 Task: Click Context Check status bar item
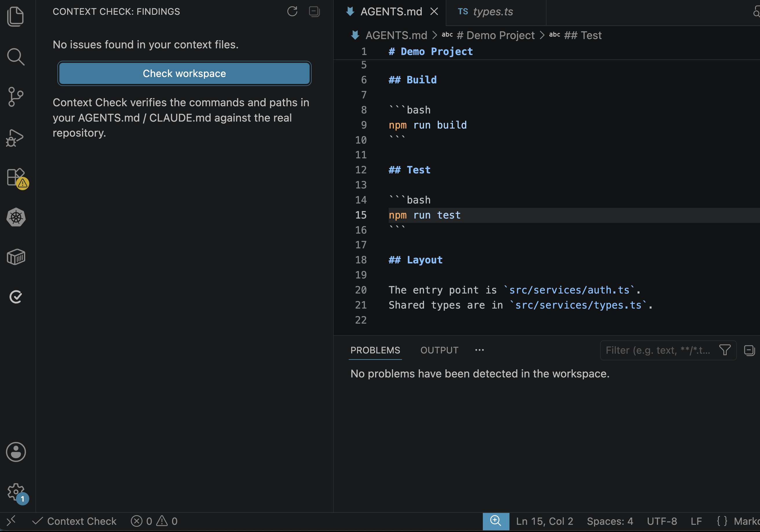point(74,521)
